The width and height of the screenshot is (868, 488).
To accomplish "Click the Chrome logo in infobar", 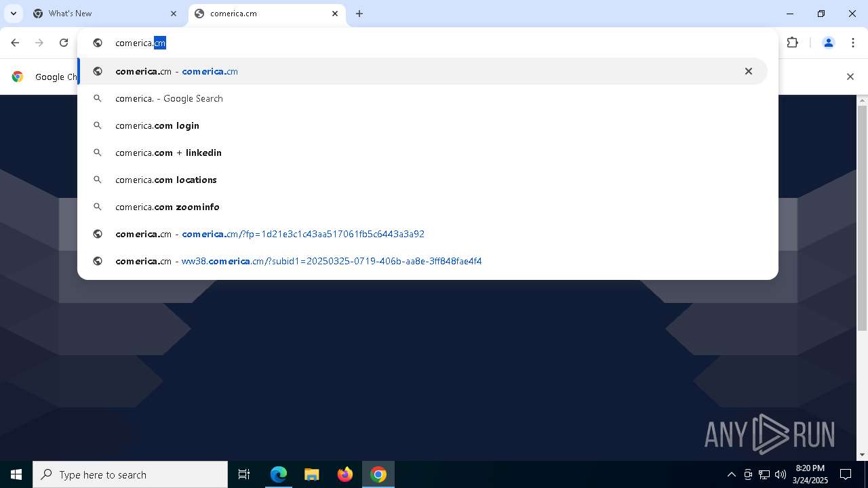I will [x=18, y=77].
